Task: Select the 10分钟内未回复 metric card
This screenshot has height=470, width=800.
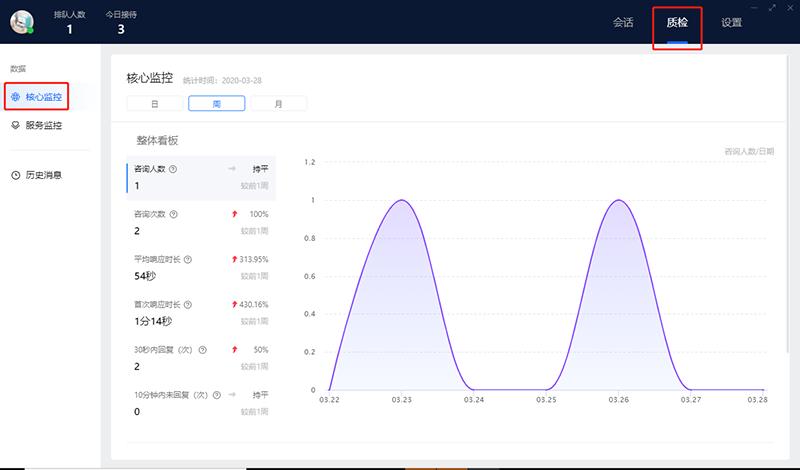Action: point(200,402)
